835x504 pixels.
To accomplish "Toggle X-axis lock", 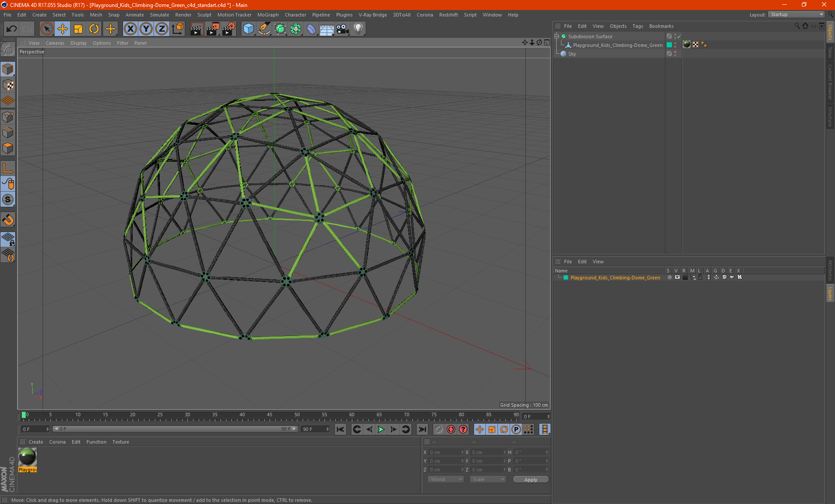I will pos(130,29).
